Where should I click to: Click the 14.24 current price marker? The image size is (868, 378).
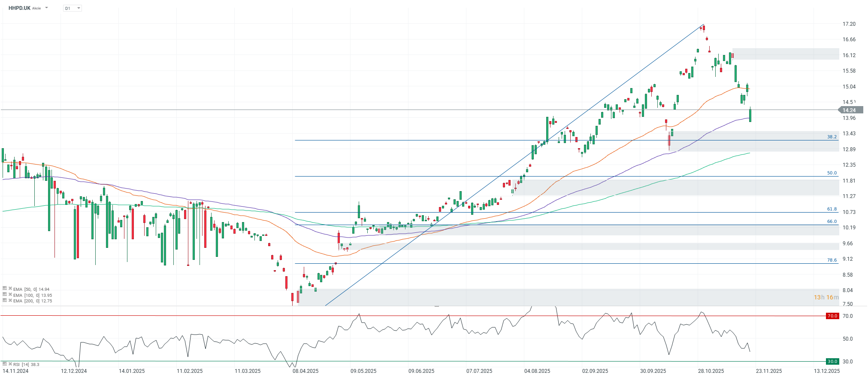click(849, 110)
